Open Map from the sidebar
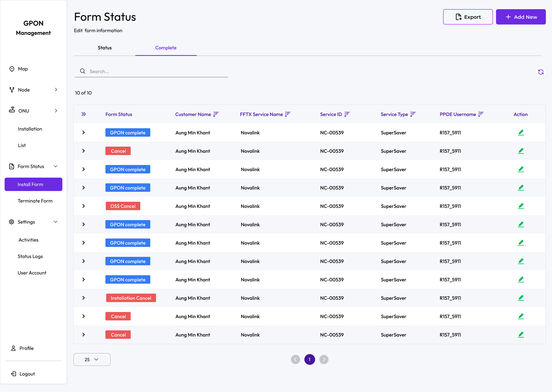552x392 pixels. coord(23,69)
